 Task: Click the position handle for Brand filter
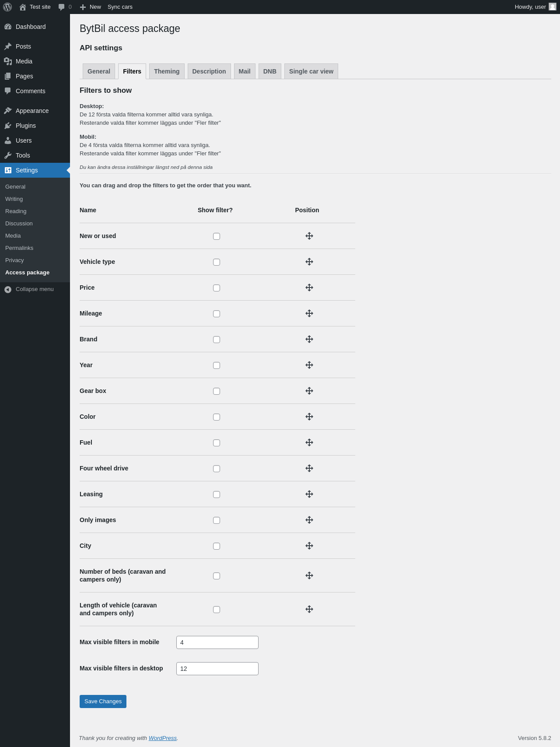click(x=309, y=339)
